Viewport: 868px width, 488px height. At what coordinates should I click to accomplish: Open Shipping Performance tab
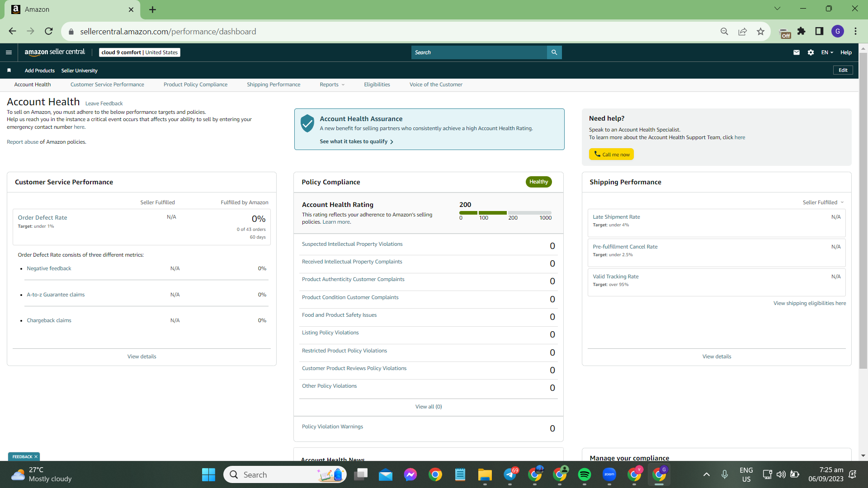(x=274, y=84)
